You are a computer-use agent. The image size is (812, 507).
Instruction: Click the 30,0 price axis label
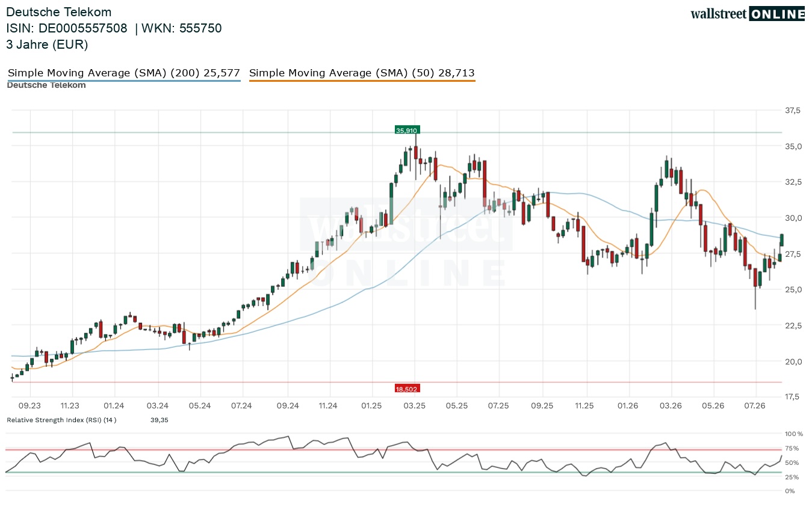pyautogui.click(x=793, y=218)
